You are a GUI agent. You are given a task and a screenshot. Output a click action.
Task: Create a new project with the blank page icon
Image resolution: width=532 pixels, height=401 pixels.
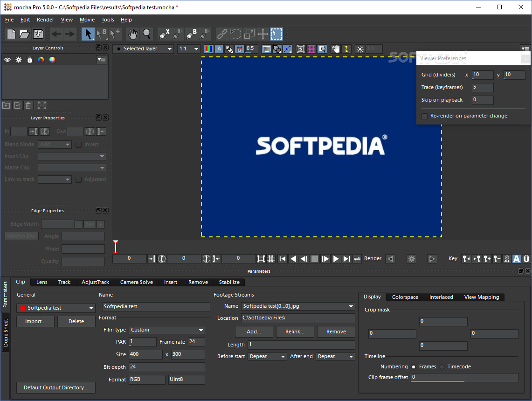(11, 34)
